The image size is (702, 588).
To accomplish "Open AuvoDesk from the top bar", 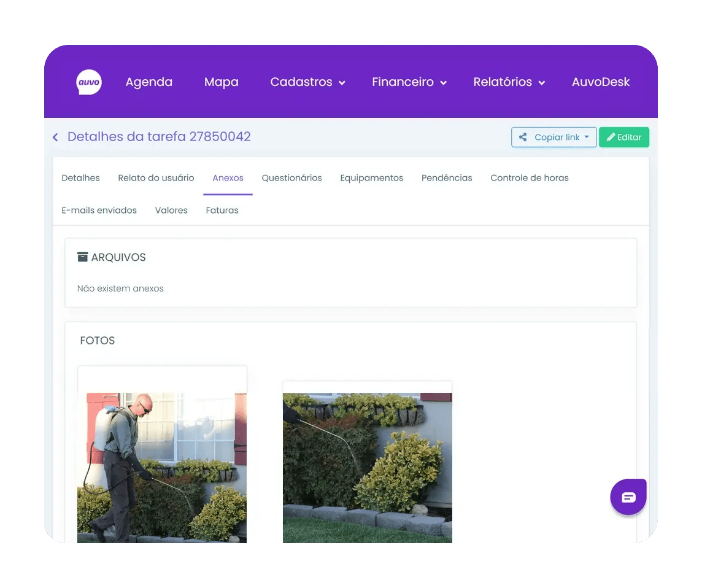I will pyautogui.click(x=600, y=82).
